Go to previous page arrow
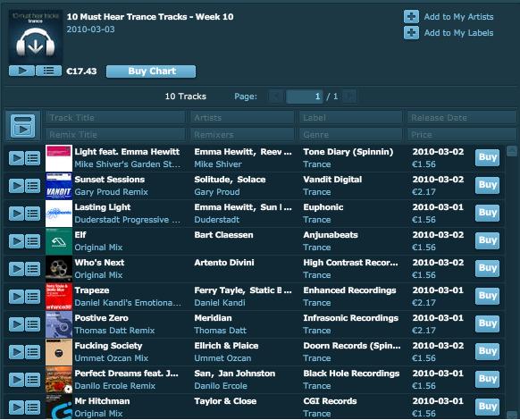 point(275,97)
